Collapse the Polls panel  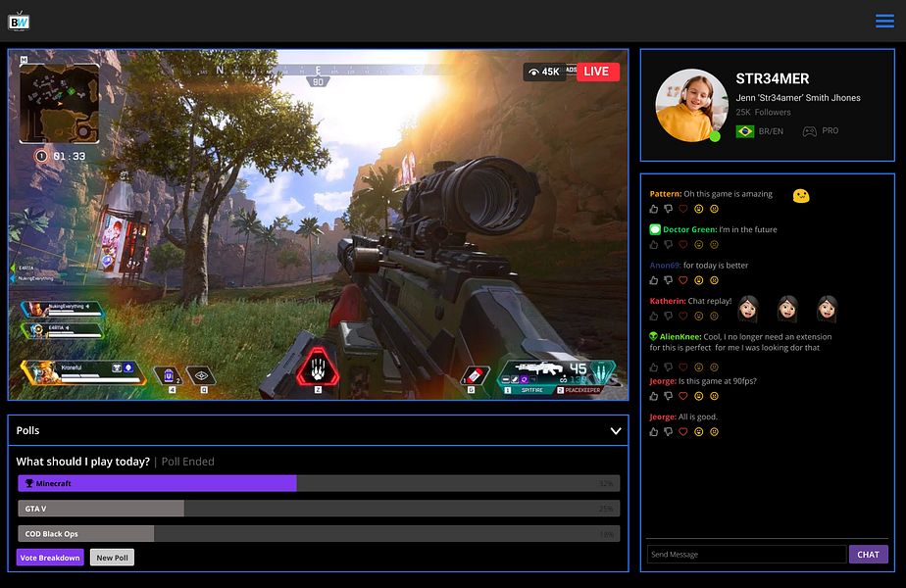tap(616, 430)
